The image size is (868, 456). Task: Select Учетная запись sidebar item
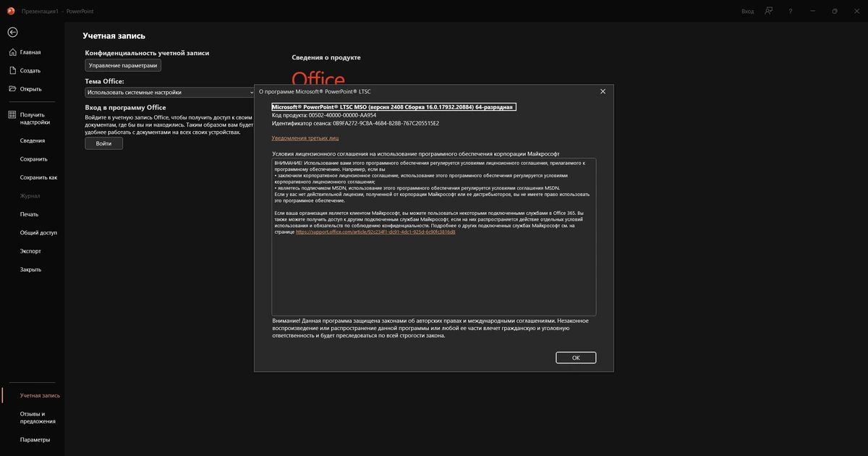point(40,396)
